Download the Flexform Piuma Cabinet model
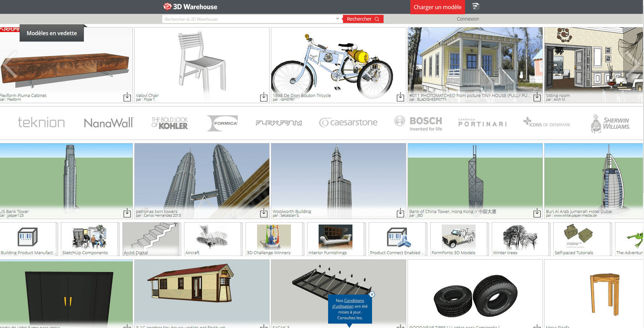Image resolution: width=644 pixels, height=328 pixels. (127, 97)
